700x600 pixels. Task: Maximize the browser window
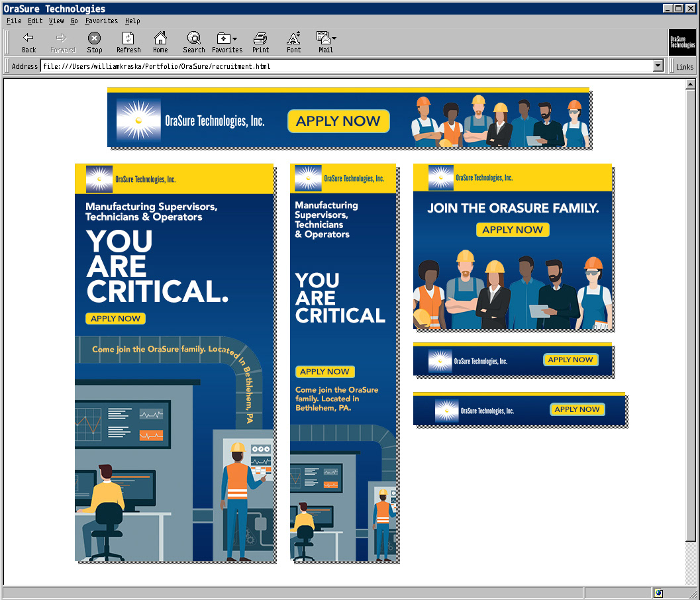[678, 8]
